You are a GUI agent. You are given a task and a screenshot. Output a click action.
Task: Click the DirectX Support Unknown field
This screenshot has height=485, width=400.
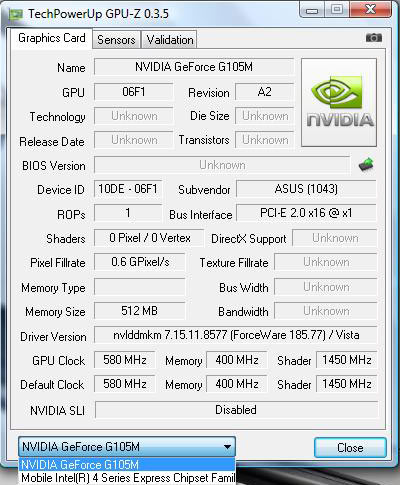pos(335,238)
